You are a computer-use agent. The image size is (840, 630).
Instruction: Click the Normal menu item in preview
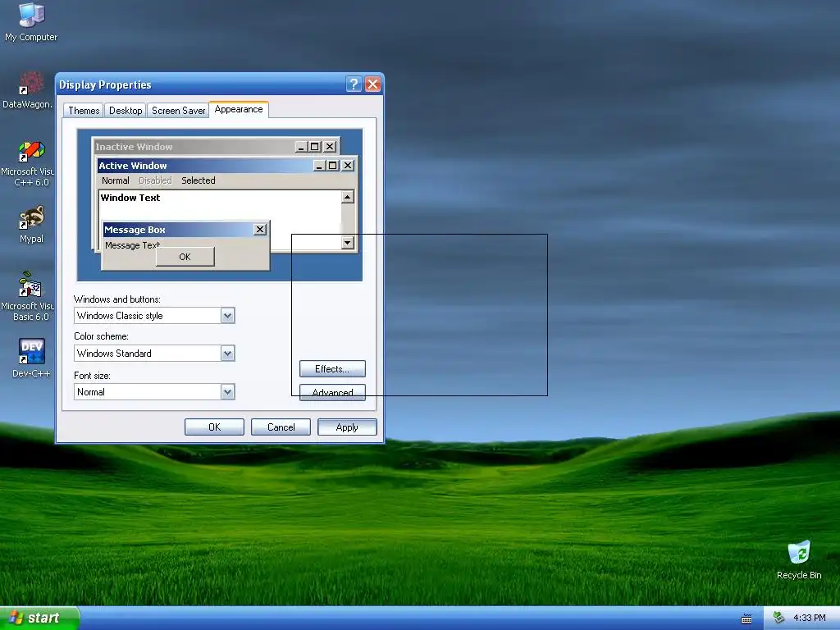115,180
